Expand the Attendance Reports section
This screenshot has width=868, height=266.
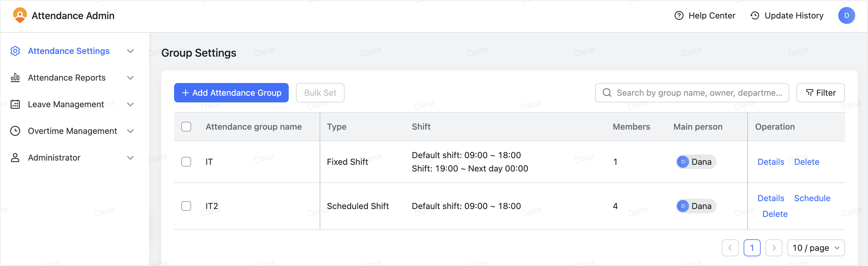coord(131,78)
